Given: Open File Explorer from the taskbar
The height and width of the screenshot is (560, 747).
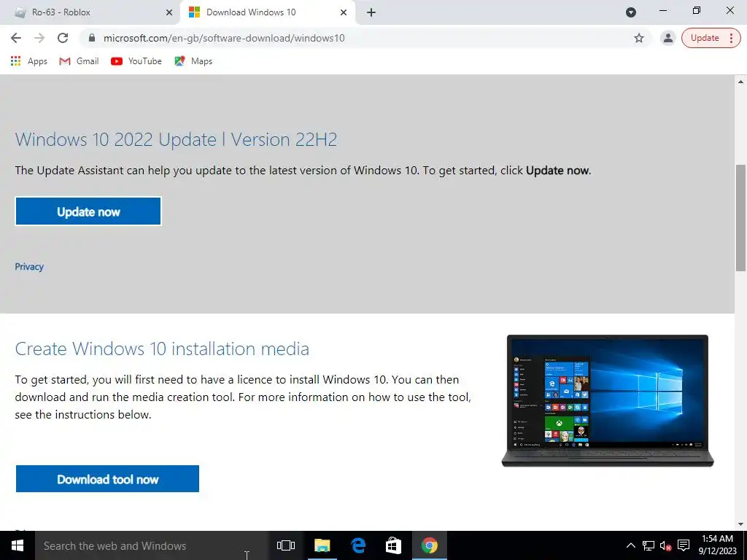Looking at the screenshot, I should (x=322, y=545).
